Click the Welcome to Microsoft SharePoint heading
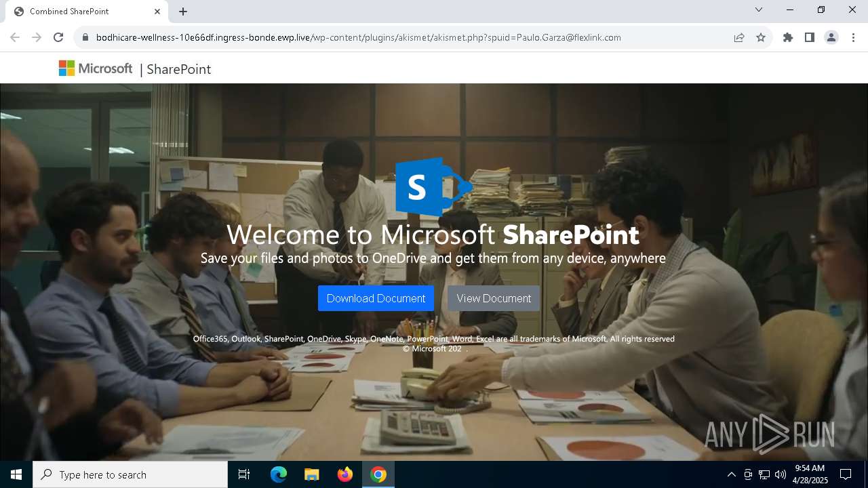 point(433,235)
